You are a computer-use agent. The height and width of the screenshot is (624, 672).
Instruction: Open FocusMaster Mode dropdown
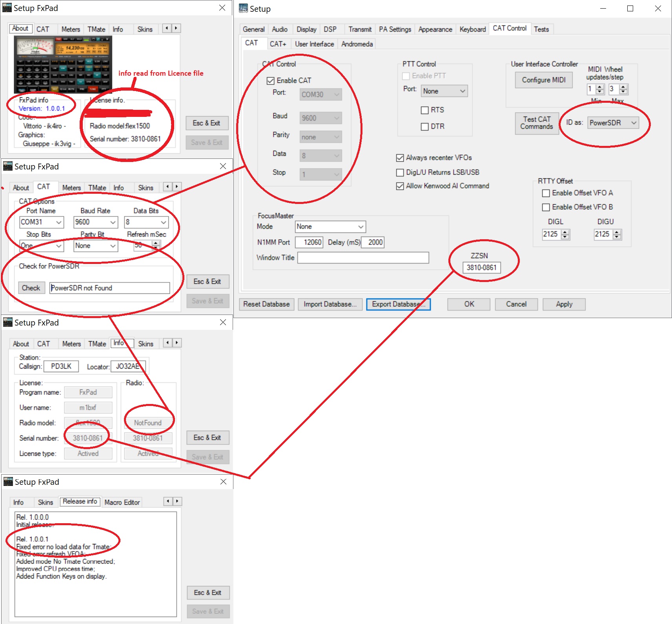pyautogui.click(x=330, y=227)
